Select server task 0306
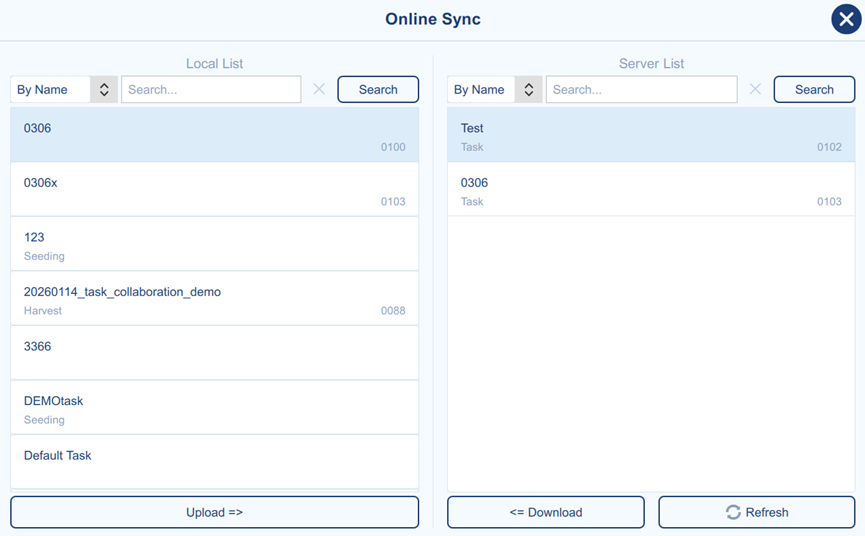The height and width of the screenshot is (536, 865). [x=651, y=189]
